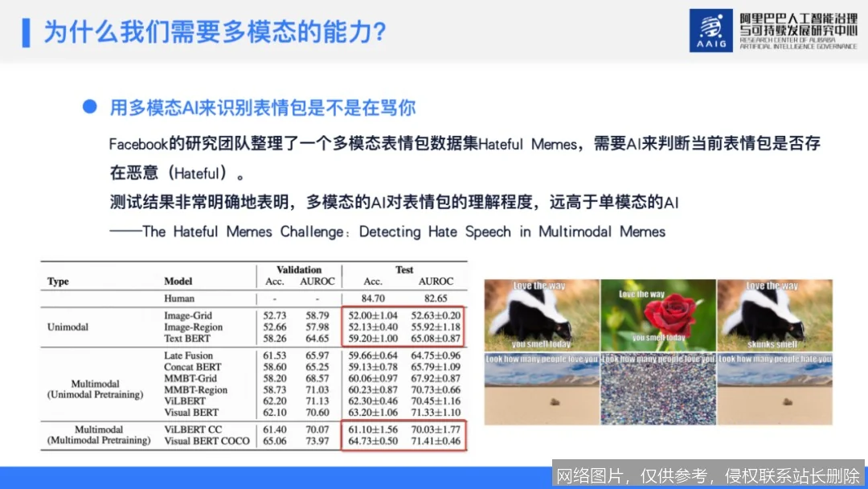Select the red rose meme image

pyautogui.click(x=658, y=314)
